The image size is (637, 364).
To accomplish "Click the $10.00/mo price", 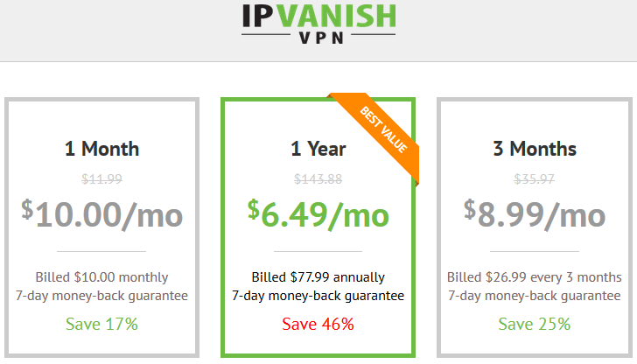I will pyautogui.click(x=102, y=215).
